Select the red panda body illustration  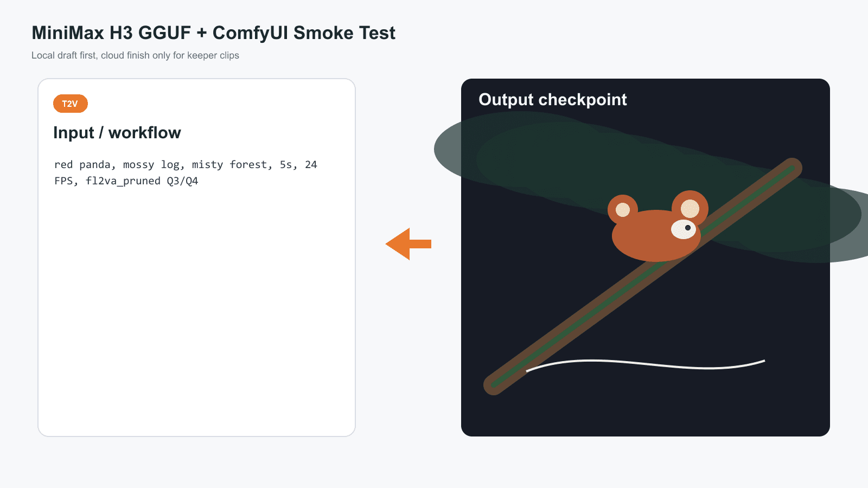click(656, 236)
